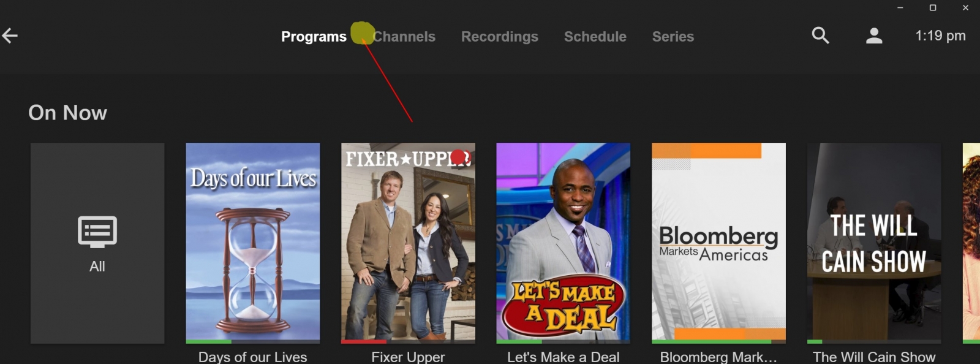Viewport: 980px width, 364px height.
Task: Open the Fixer Upper poster
Action: click(x=408, y=242)
